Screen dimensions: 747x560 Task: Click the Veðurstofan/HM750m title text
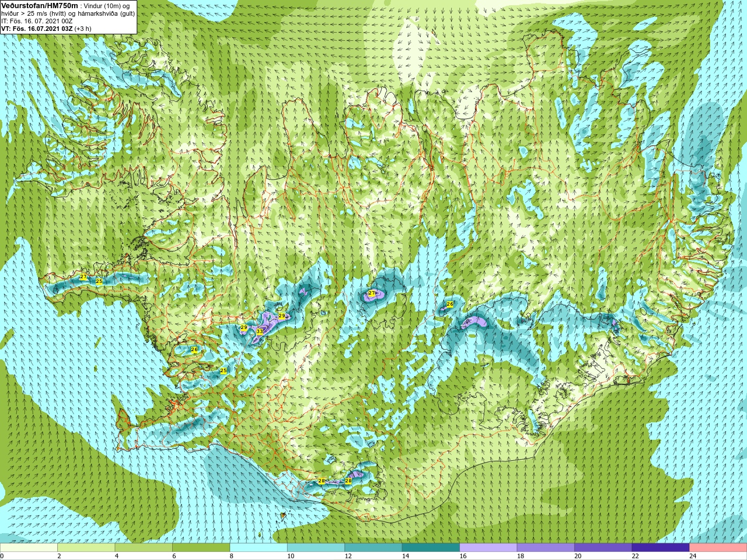[x=40, y=5]
